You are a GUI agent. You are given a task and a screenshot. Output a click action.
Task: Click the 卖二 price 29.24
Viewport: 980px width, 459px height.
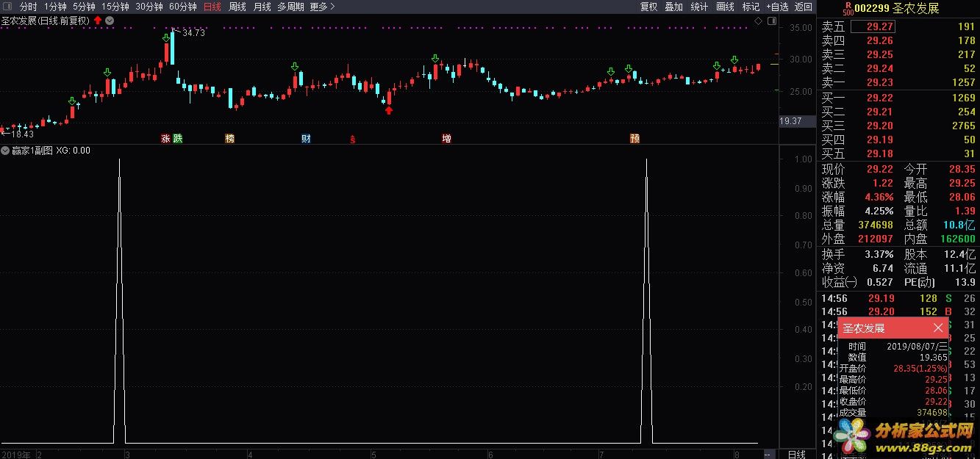click(x=879, y=69)
